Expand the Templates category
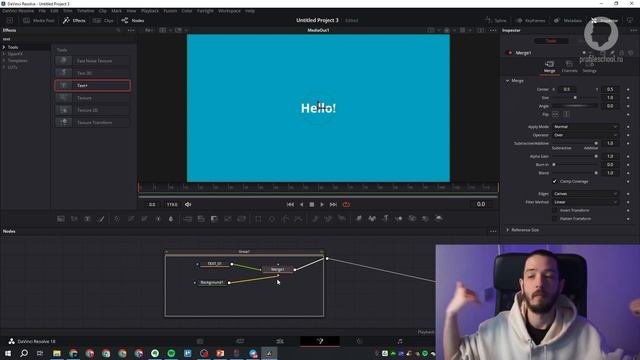 coord(4,60)
